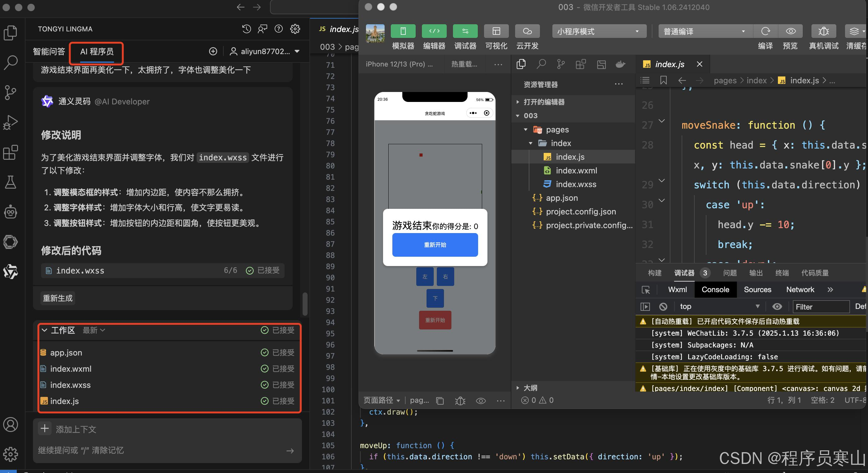The image size is (868, 473).
Task: Open the 普通编译 compile mode dropdown
Action: click(x=705, y=31)
